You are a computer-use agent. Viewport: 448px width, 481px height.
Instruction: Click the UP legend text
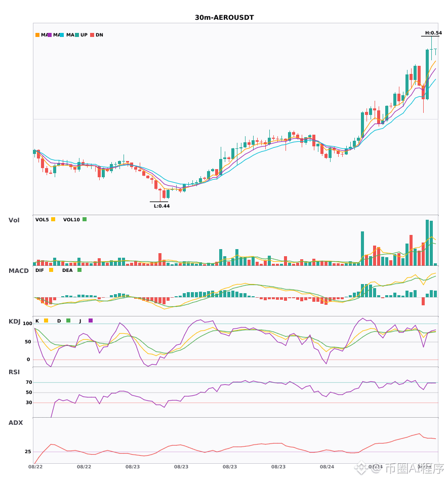[x=84, y=35]
